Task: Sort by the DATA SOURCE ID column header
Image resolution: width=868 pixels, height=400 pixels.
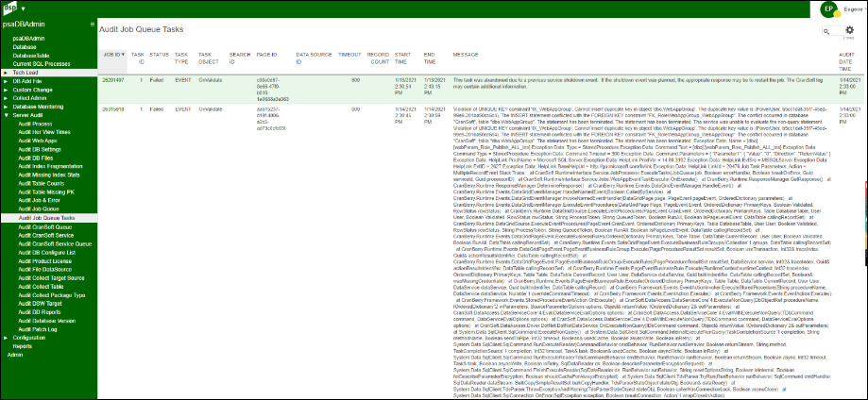Action: click(x=314, y=58)
